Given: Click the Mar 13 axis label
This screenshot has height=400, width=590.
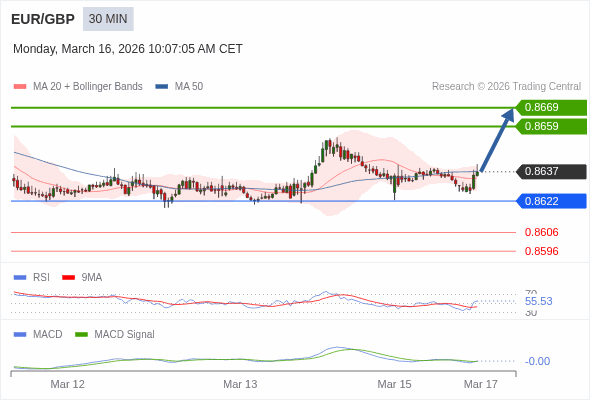Looking at the screenshot, I should tap(240, 384).
